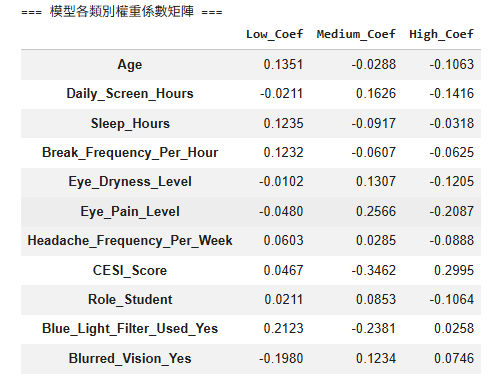This screenshot has width=497, height=382.
Task: Select the Sleep_Hours row label
Action: pyautogui.click(x=130, y=124)
